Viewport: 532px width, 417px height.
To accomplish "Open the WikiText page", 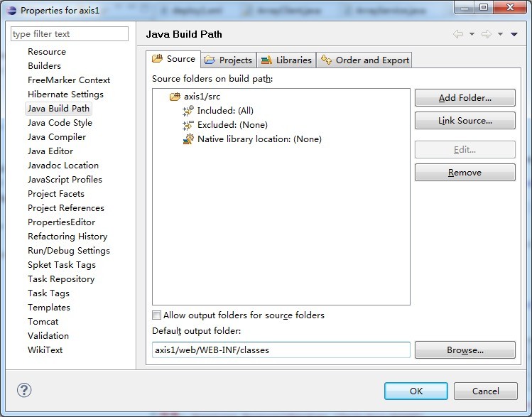I will tap(45, 350).
